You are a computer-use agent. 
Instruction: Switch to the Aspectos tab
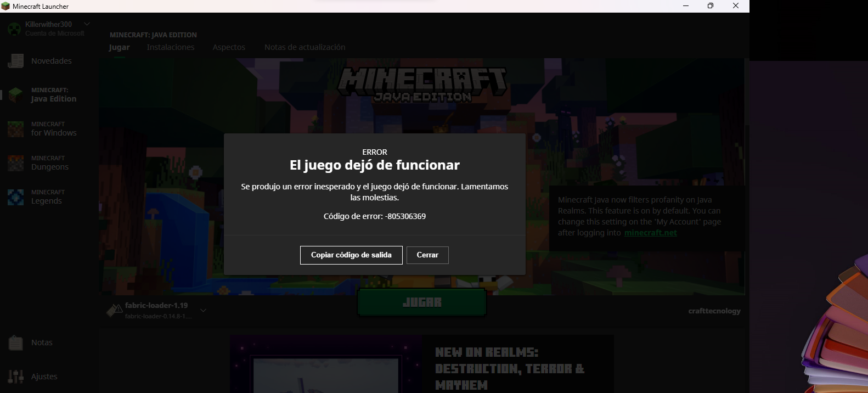pyautogui.click(x=229, y=47)
